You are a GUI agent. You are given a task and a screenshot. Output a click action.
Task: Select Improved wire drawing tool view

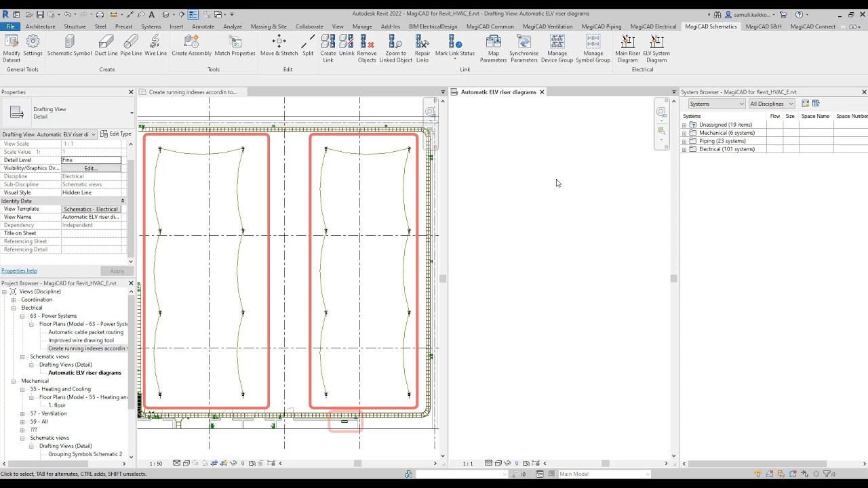[81, 340]
